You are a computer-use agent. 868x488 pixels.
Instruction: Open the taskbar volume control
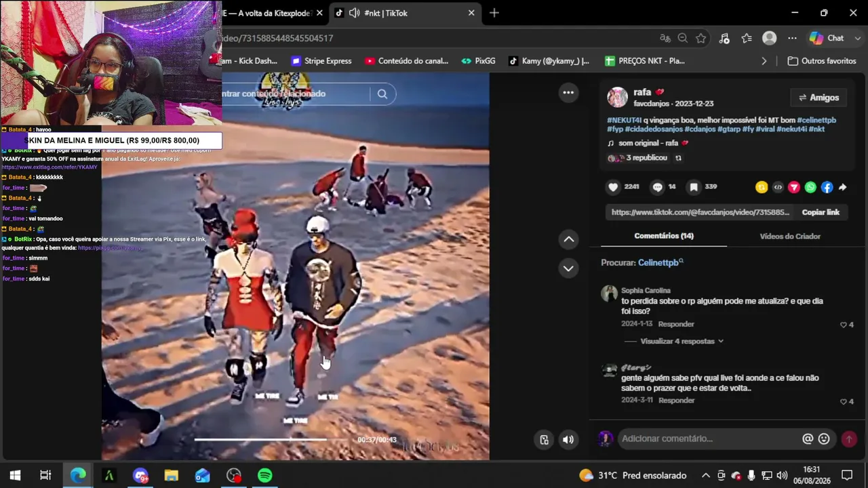click(x=782, y=476)
